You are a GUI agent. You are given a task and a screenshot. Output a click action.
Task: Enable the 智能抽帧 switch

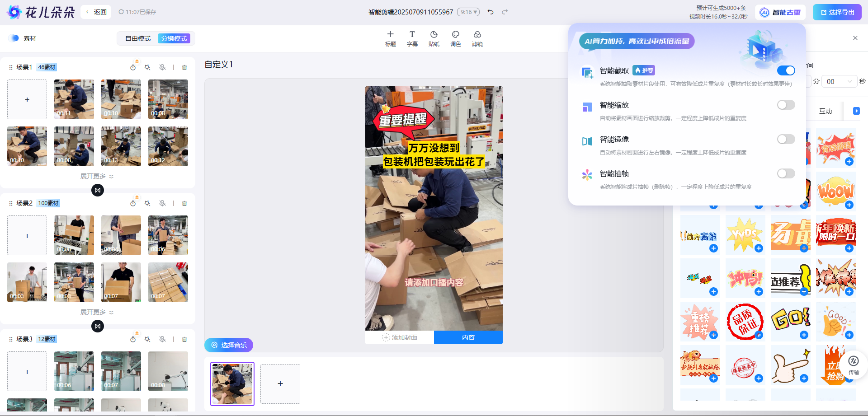[786, 173]
